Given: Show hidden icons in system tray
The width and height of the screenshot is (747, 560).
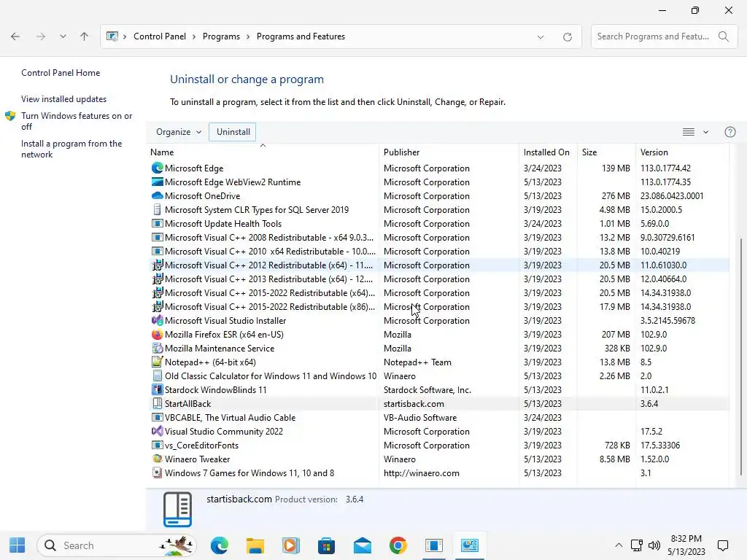Looking at the screenshot, I should (619, 545).
